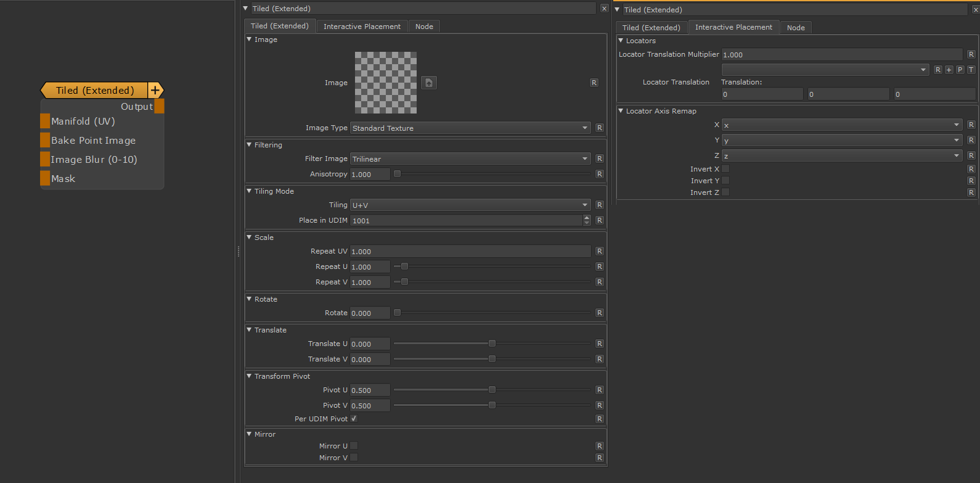Click the P button in the Locators row
Image resolution: width=980 pixels, height=483 pixels.
tap(960, 70)
